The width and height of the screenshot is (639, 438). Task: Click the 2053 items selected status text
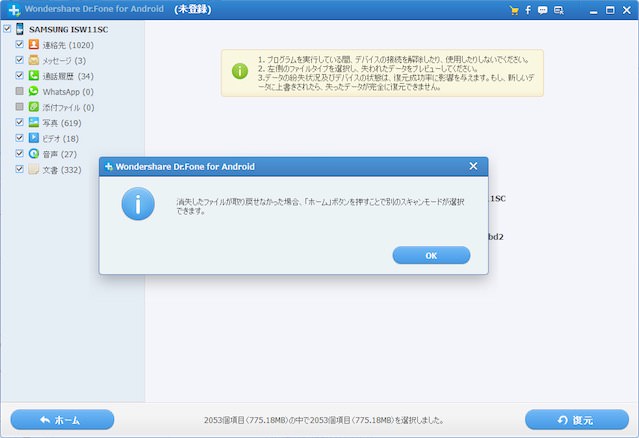(x=324, y=420)
